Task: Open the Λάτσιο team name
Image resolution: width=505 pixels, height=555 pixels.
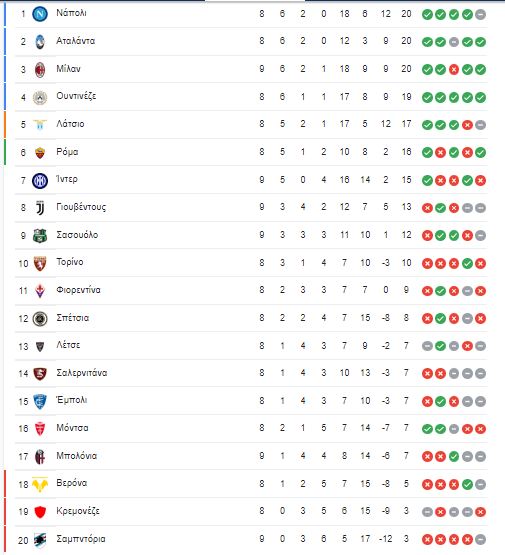Action: pos(70,124)
